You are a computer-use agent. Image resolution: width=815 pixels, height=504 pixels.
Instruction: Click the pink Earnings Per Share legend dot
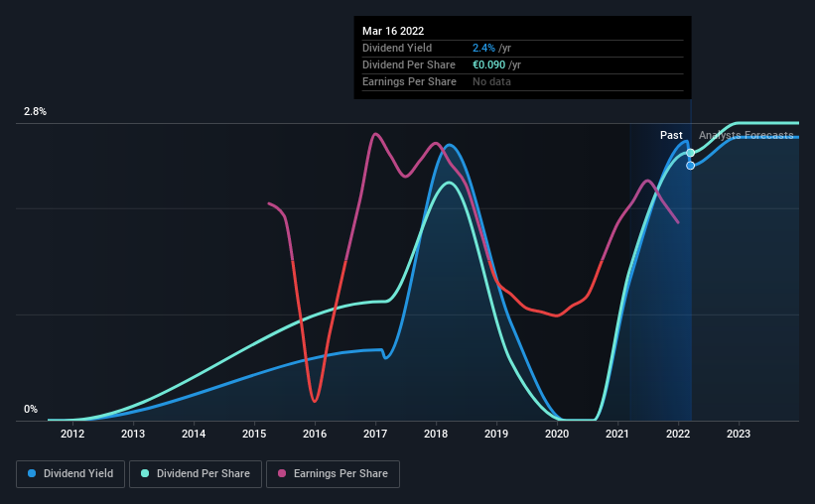(282, 473)
